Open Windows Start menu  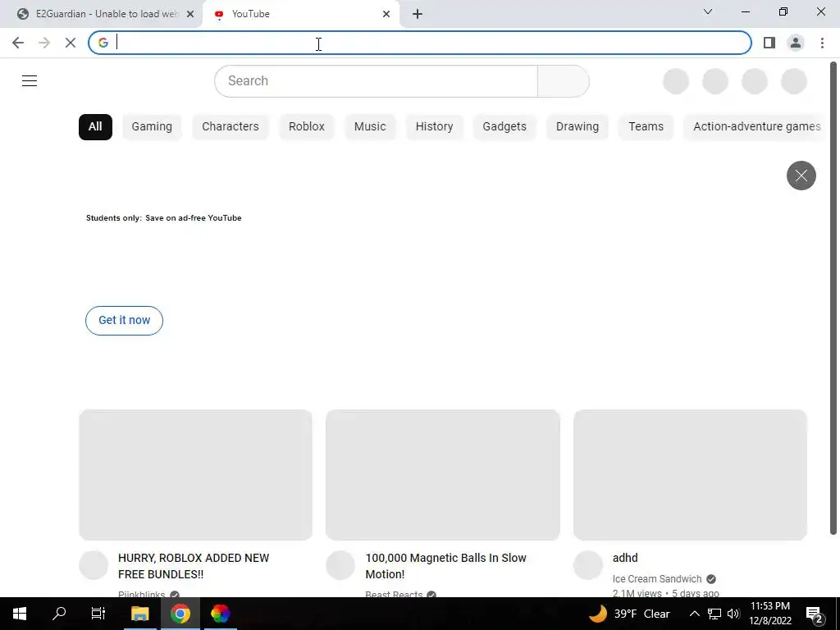(x=20, y=614)
